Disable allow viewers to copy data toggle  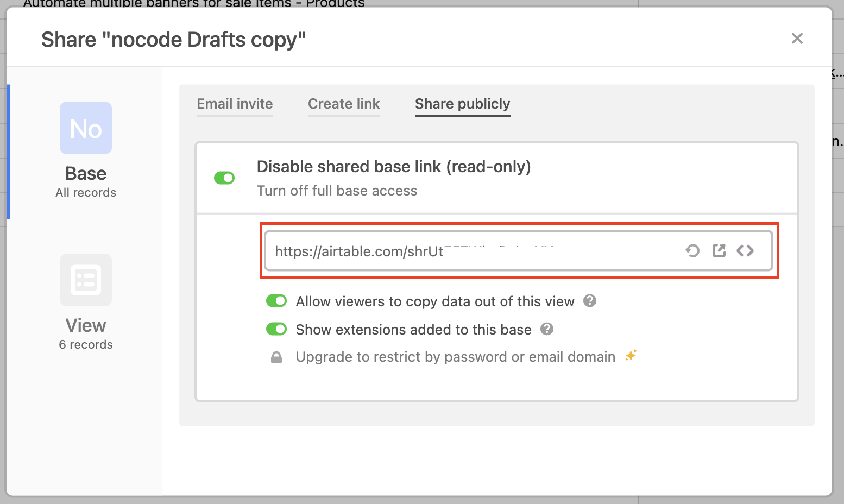point(276,301)
